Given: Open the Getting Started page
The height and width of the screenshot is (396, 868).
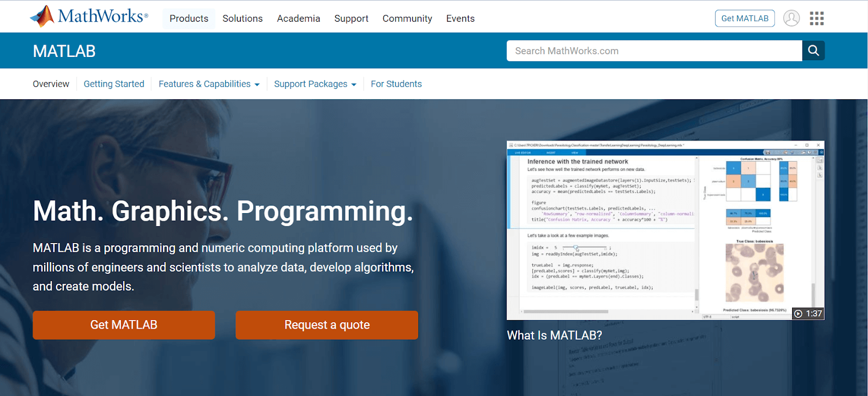Looking at the screenshot, I should tap(114, 84).
